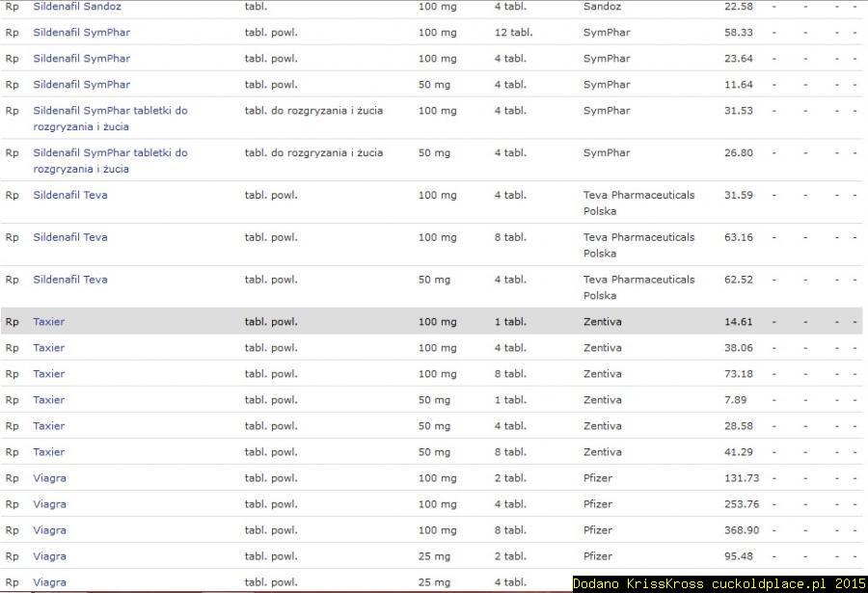Select Viagra link priced 95.48
This screenshot has width=868, height=593.
coord(50,556)
